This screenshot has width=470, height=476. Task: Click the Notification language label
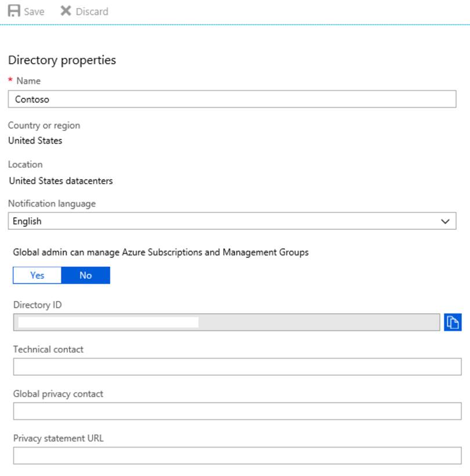point(52,203)
